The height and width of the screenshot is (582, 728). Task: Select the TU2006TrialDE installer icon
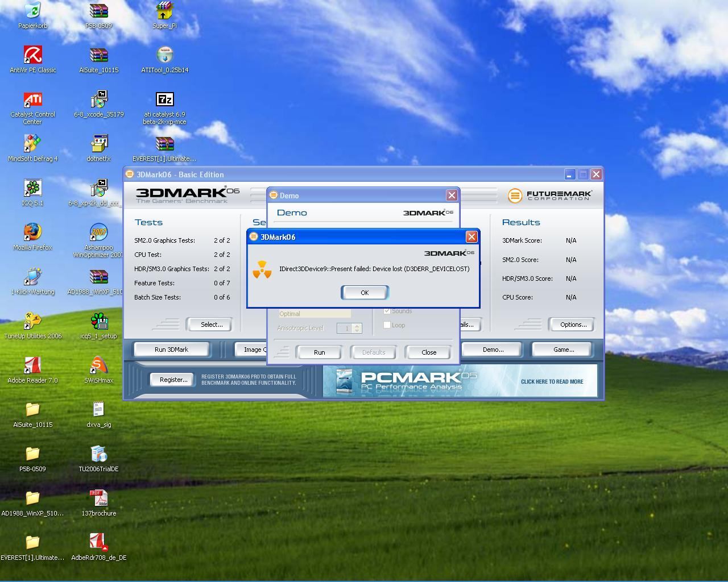coord(99,454)
